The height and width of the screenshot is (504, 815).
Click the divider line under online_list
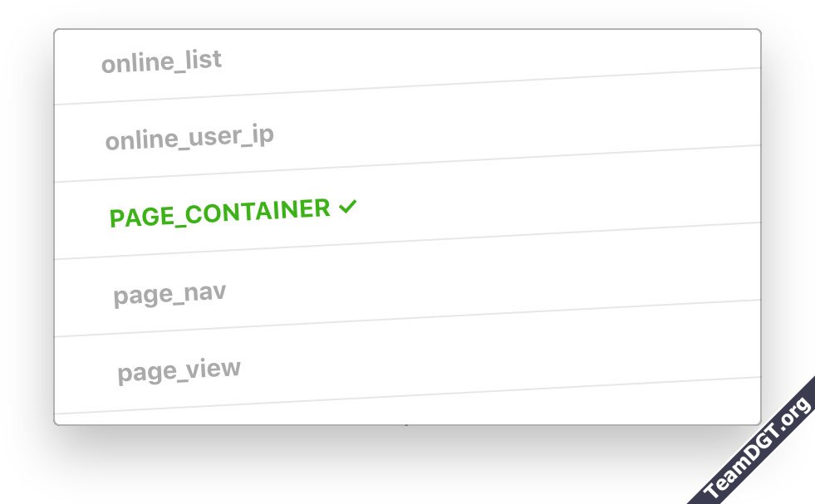pos(407,86)
